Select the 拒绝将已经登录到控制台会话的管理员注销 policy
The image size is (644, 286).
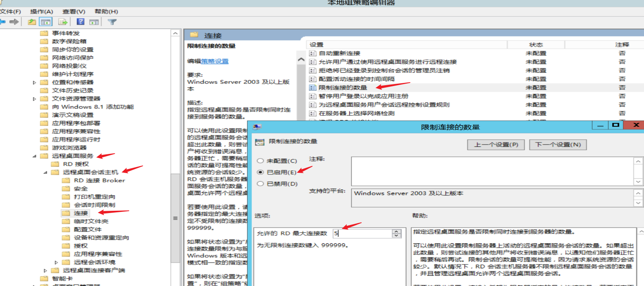(x=476, y=71)
